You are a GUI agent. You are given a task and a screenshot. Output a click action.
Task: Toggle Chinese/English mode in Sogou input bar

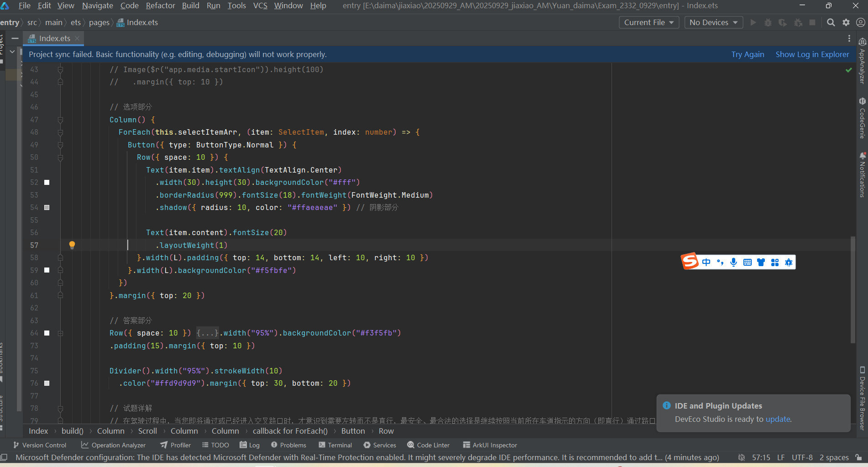[706, 262]
